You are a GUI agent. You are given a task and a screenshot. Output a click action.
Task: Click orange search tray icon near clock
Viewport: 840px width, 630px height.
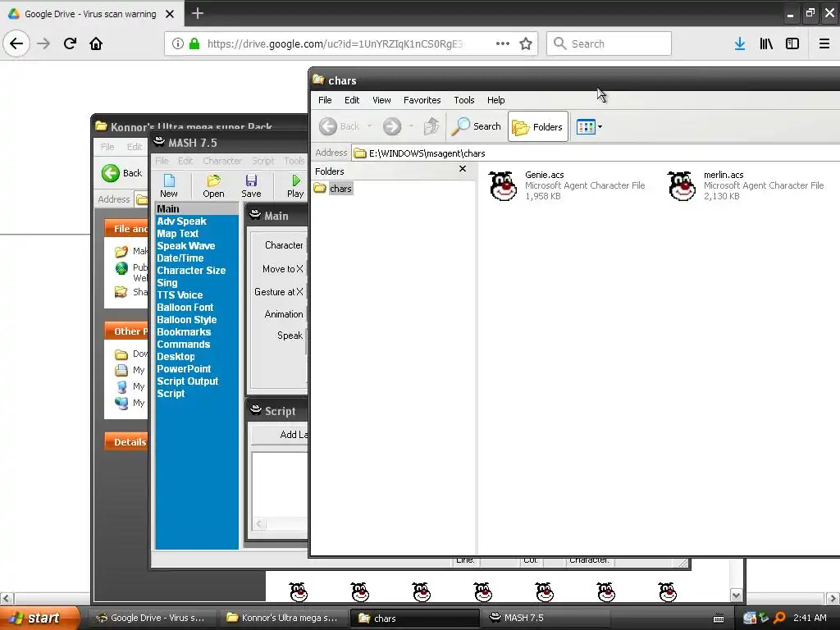click(779, 618)
